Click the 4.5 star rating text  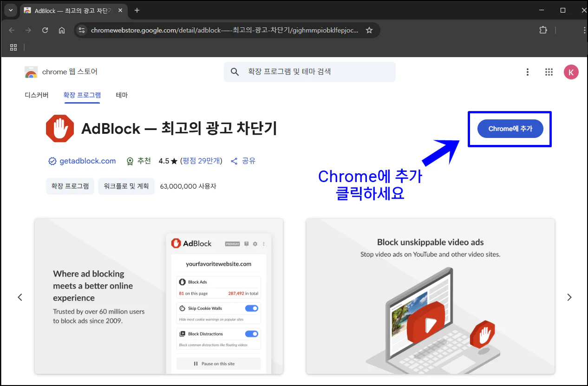click(168, 161)
